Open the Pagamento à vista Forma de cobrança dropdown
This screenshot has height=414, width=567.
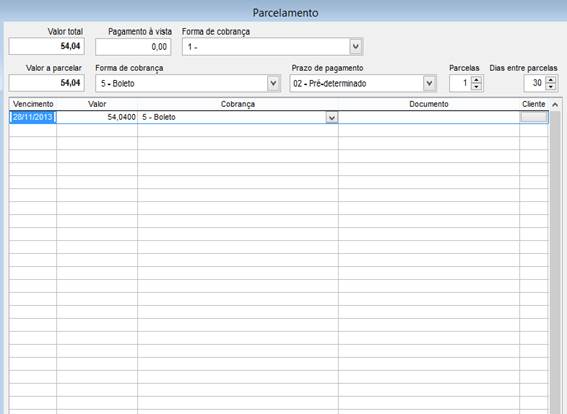pyautogui.click(x=355, y=47)
